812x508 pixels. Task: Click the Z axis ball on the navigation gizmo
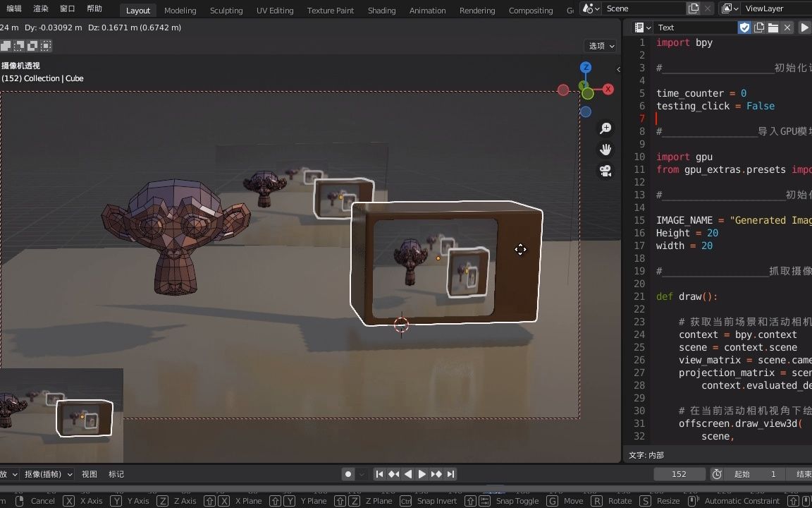[x=586, y=66]
